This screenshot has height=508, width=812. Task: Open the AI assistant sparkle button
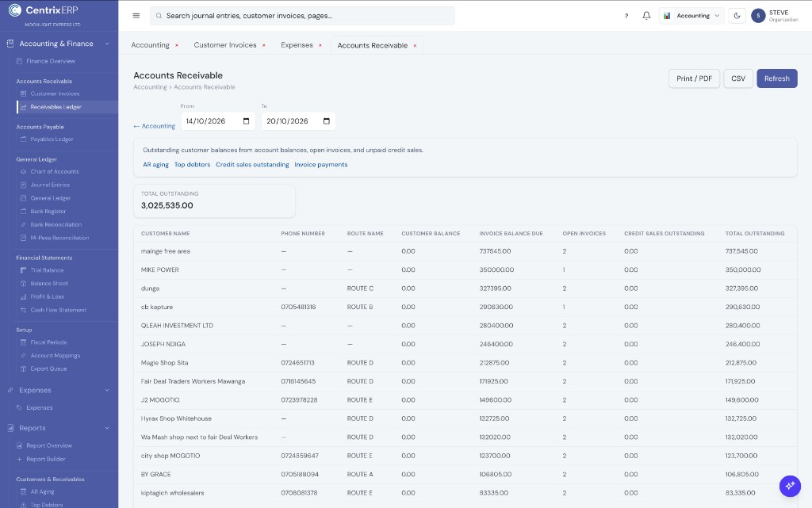pyautogui.click(x=790, y=486)
